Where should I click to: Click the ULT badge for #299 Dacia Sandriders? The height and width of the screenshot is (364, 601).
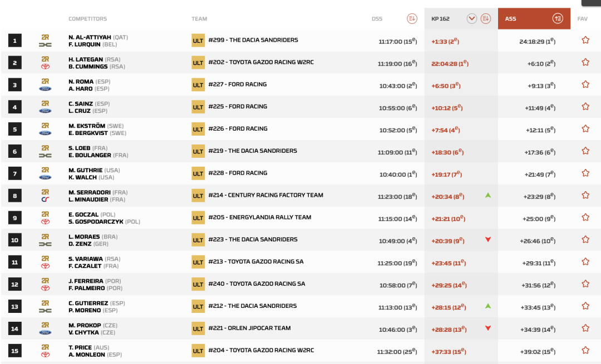[198, 41]
